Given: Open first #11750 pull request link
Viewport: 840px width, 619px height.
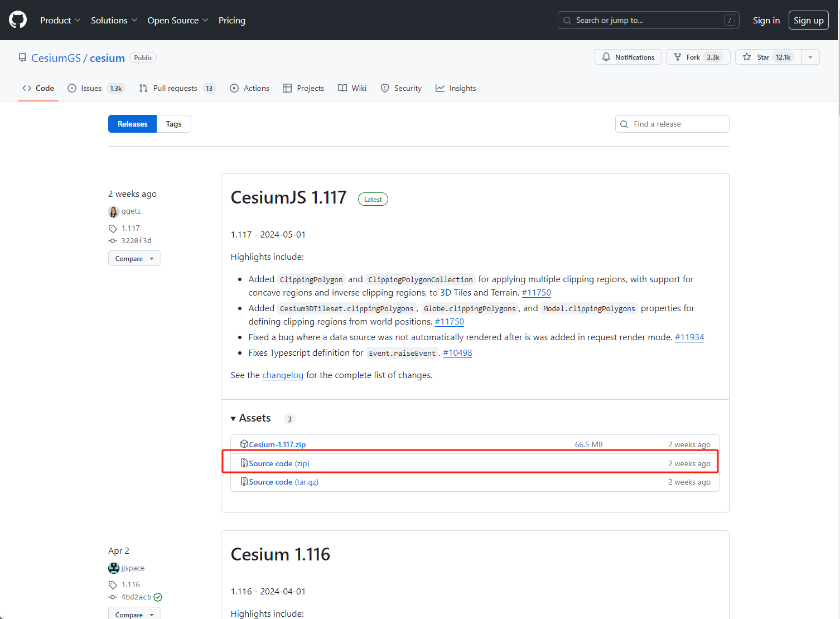Looking at the screenshot, I should tap(536, 293).
